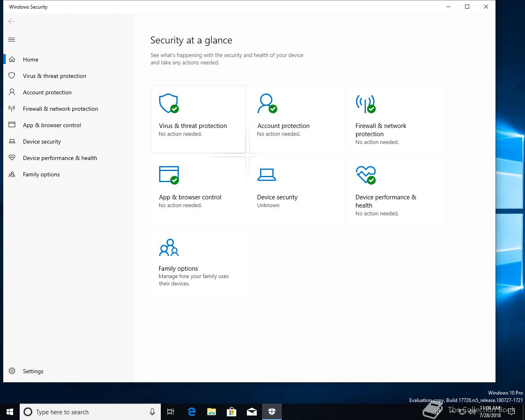
Task: Click the Device security laptop icon tile
Action: click(x=267, y=175)
